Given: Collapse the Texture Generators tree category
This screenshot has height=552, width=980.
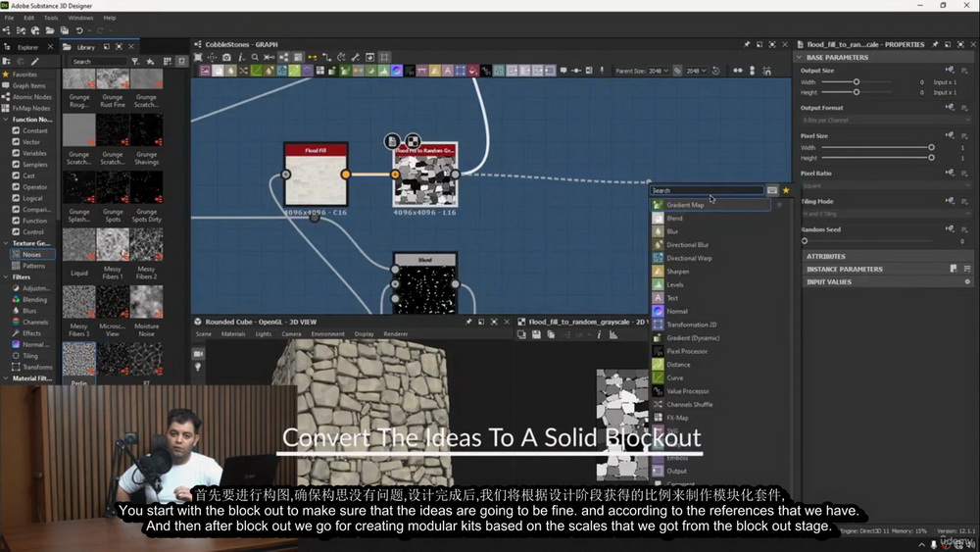Looking at the screenshot, I should tap(6, 243).
